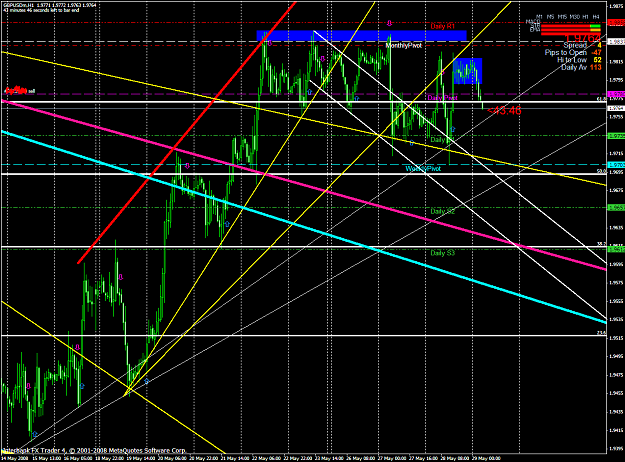Click the H4 timeframe column header

596,17
